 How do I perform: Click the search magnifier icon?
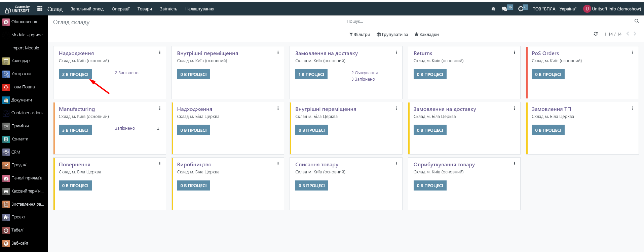(636, 21)
